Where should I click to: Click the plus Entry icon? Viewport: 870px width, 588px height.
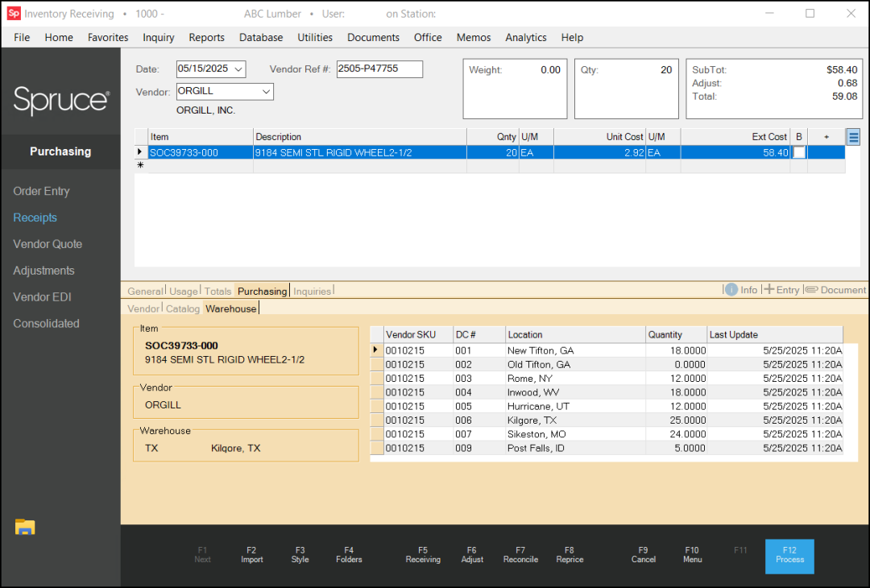[x=768, y=289]
